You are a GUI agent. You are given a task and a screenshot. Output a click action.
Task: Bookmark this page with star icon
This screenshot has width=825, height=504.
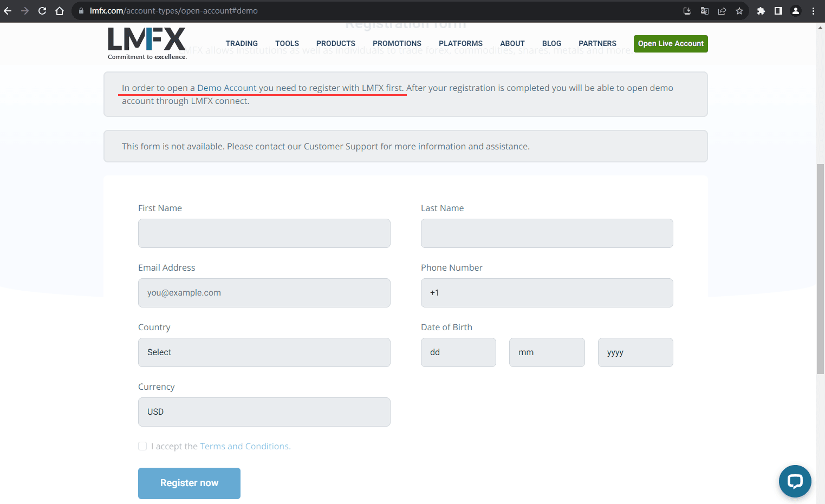pos(739,11)
